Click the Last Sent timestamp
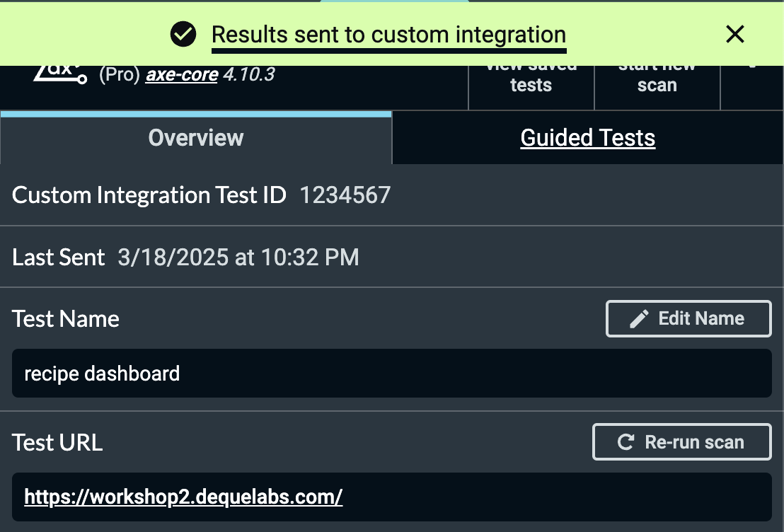The height and width of the screenshot is (532, 784). click(x=238, y=257)
